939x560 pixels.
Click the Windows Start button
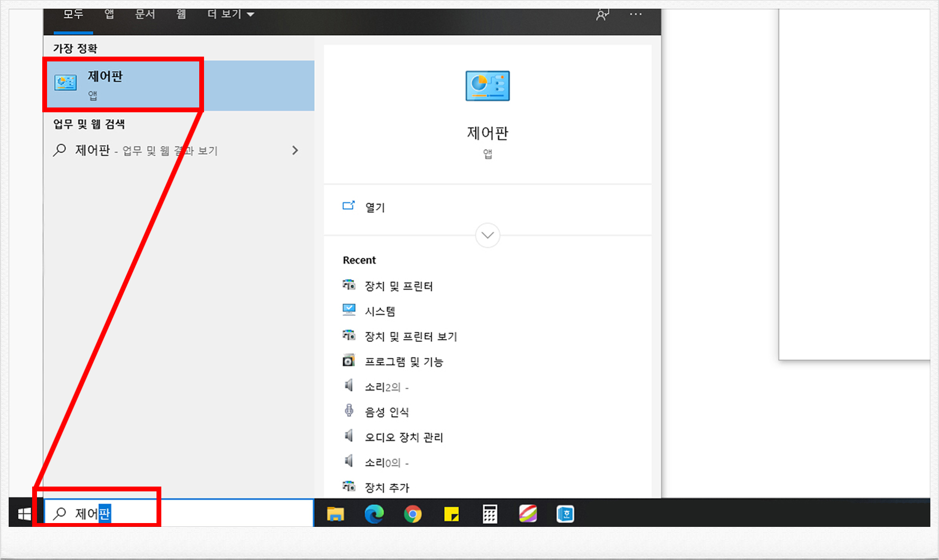24,514
